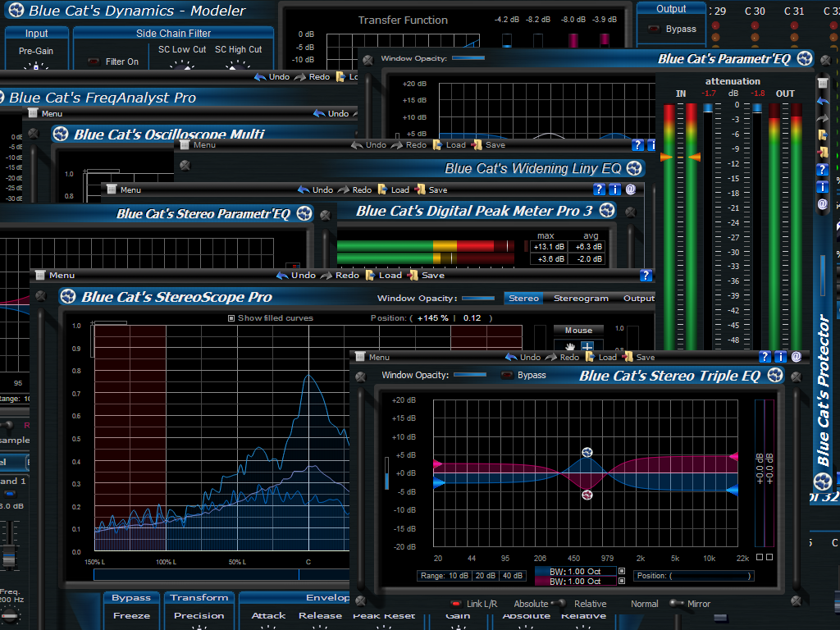Screen dimensions: 840x630
Task: Switch to Output tab in StereoScope Pro
Action: coord(638,298)
